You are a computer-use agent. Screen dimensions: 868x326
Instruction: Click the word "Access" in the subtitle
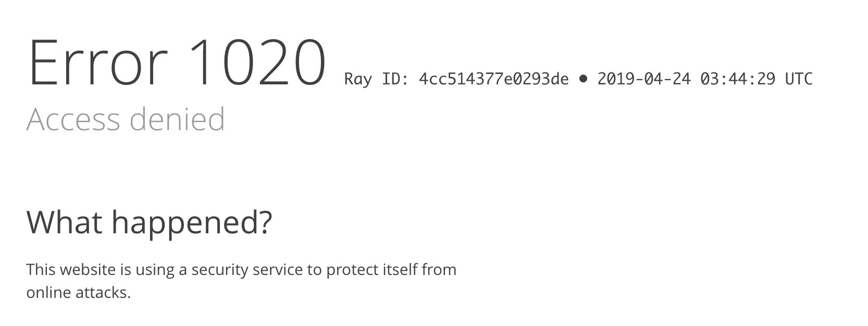coord(73,119)
